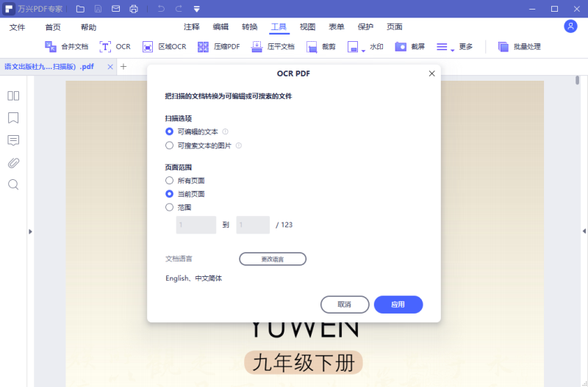Switch to 视图 view tab
Screen dimensions: 588x387
click(x=307, y=26)
